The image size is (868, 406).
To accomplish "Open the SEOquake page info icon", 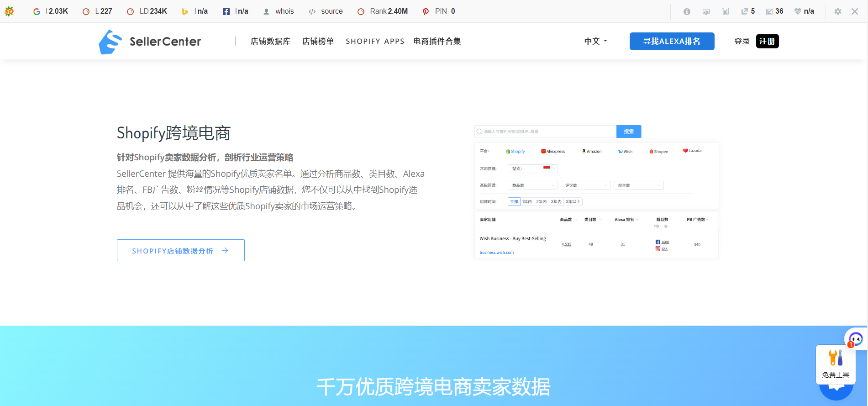I will click(x=687, y=11).
